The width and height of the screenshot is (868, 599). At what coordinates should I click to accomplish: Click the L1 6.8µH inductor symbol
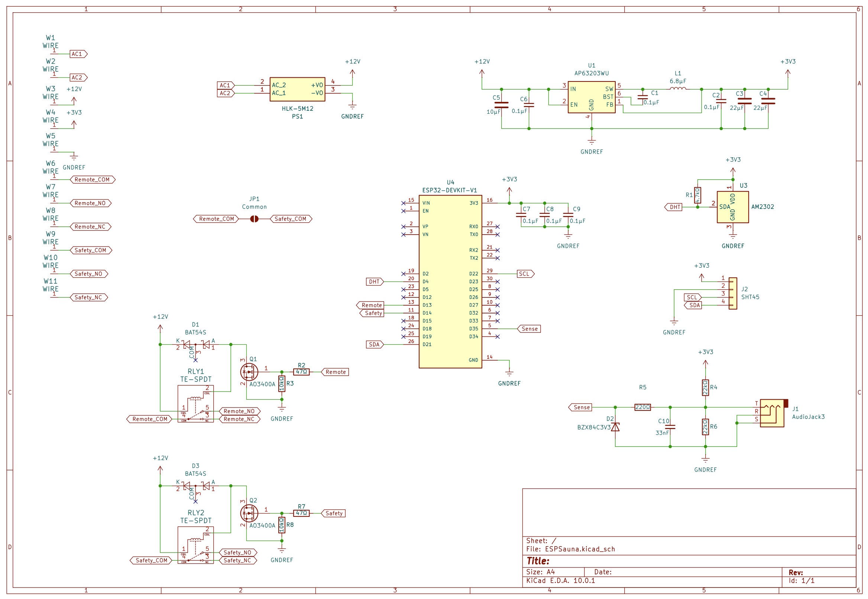(x=677, y=88)
